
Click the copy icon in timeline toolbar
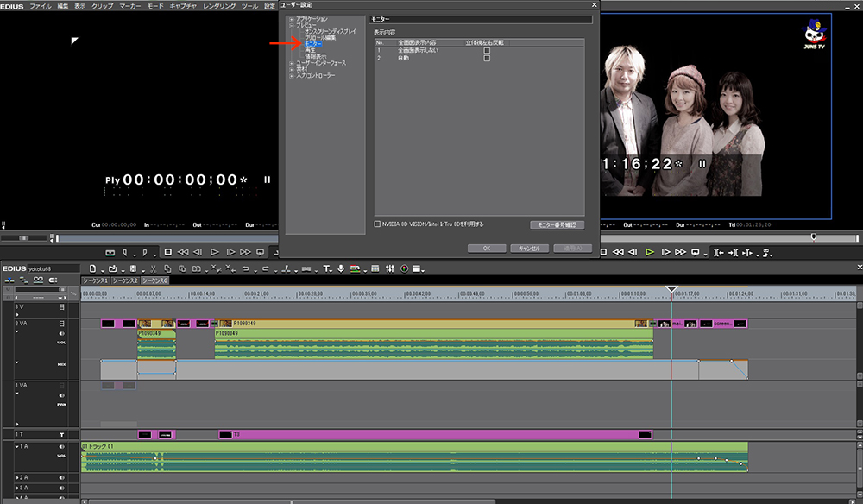click(167, 268)
